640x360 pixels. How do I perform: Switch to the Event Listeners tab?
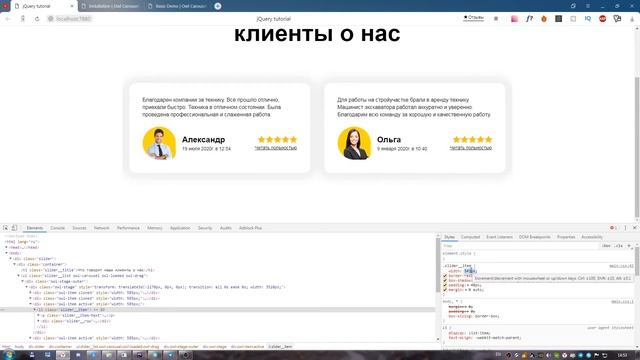tap(499, 237)
